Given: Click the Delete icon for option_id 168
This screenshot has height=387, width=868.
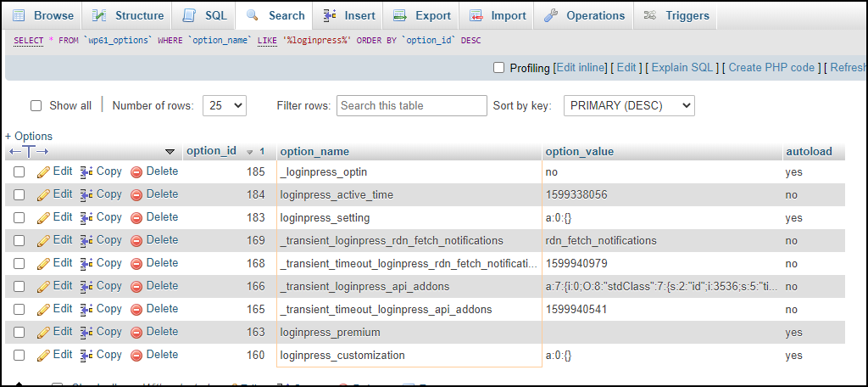Looking at the screenshot, I should pyautogui.click(x=136, y=263).
